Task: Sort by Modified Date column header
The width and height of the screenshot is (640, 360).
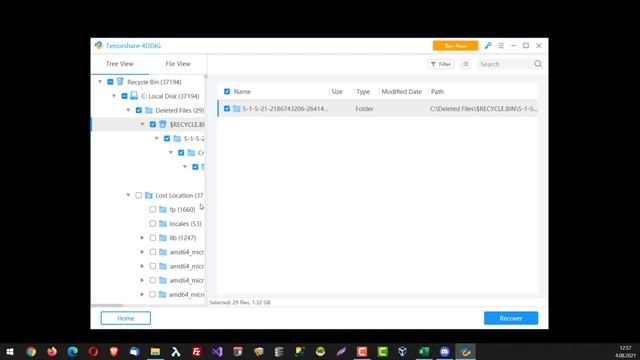Action: pos(401,91)
